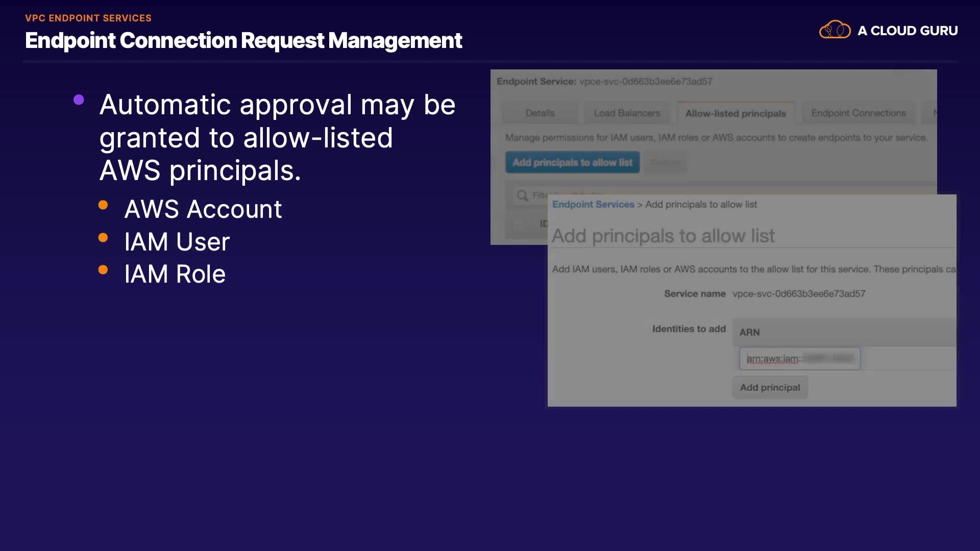980x551 pixels.
Task: Click the ARN column header
Action: tap(749, 332)
